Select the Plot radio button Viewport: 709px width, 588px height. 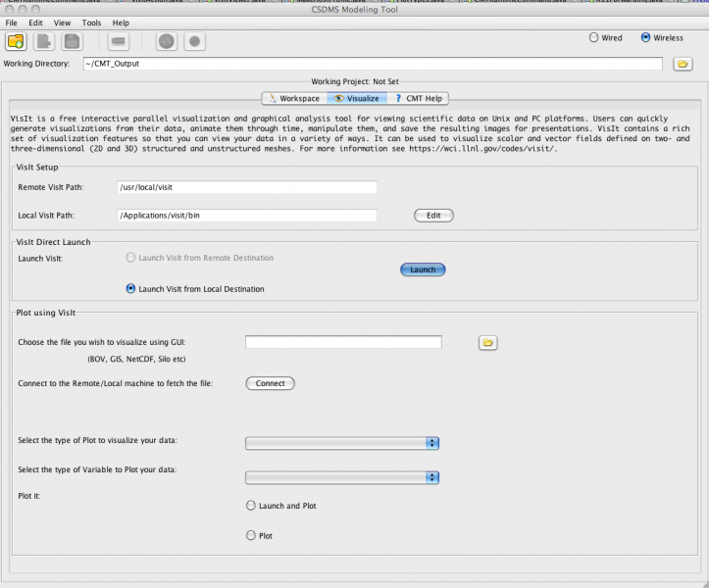(x=251, y=536)
